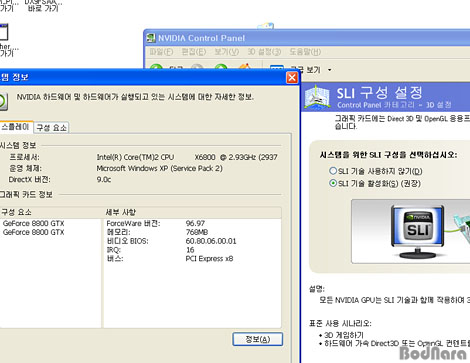The width and height of the screenshot is (470, 363).
Task: Open the 도움말(H) menu
Action: point(305,52)
